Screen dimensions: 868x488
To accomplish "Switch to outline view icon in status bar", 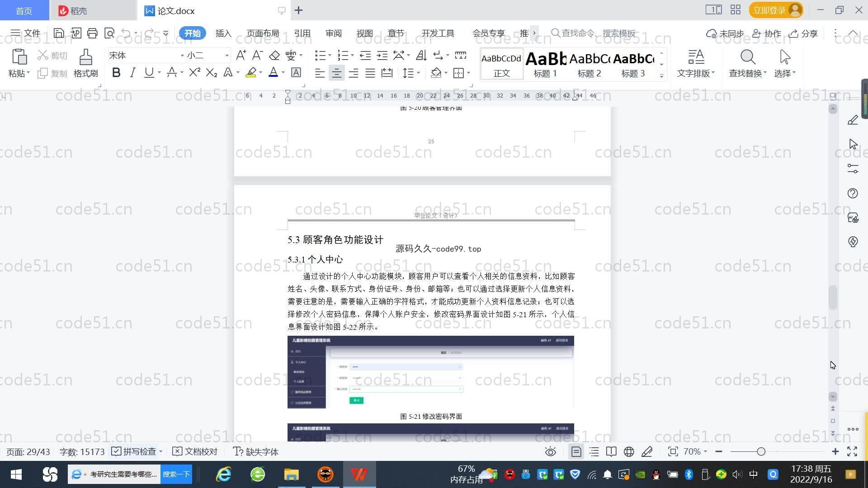I will click(x=594, y=451).
